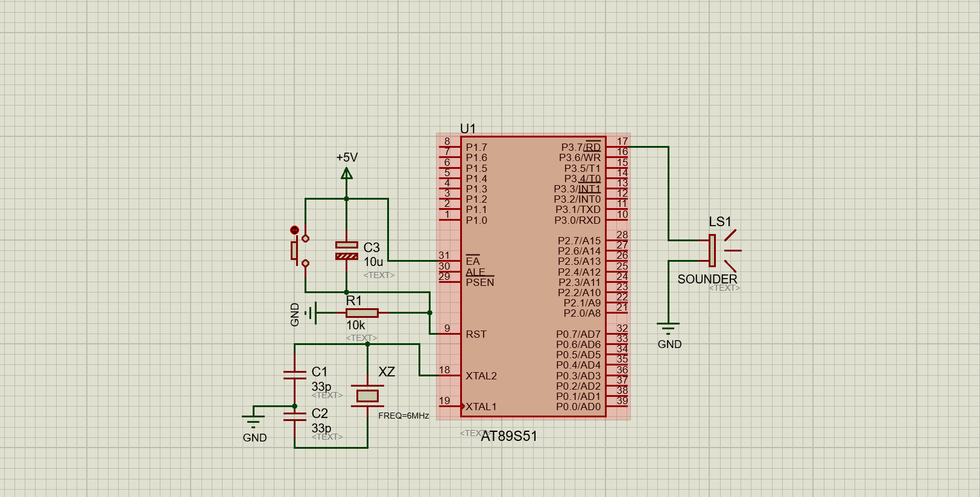Image resolution: width=980 pixels, height=497 pixels.
Task: Click the XZ crystal label
Action: point(387,372)
